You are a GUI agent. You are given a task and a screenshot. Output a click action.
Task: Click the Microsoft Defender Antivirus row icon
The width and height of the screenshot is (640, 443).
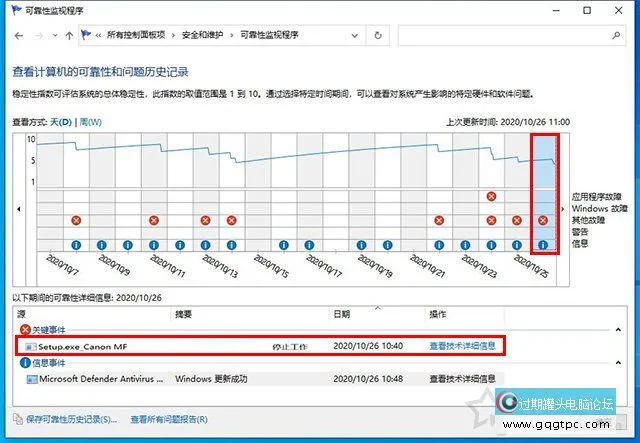31,379
